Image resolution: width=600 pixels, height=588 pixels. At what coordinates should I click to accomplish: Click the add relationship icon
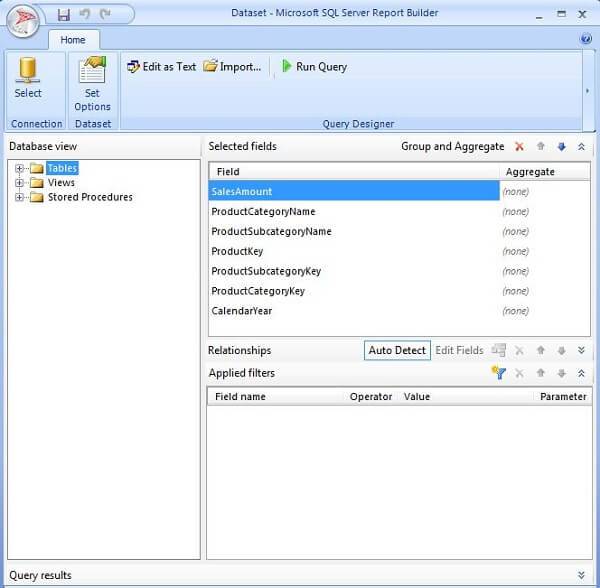(499, 350)
